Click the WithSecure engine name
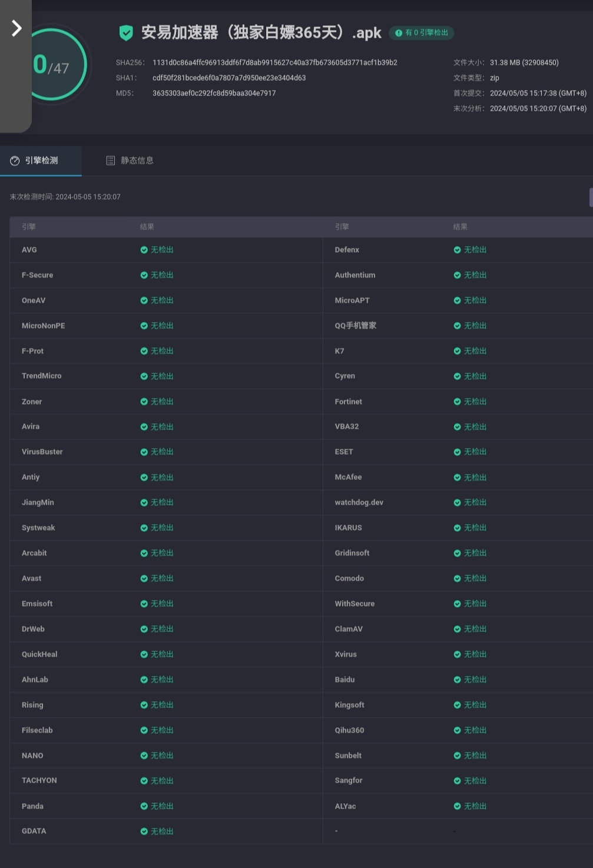 [x=355, y=604]
